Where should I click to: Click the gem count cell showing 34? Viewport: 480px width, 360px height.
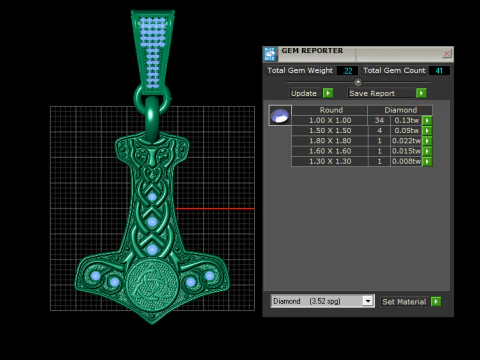[379, 120]
